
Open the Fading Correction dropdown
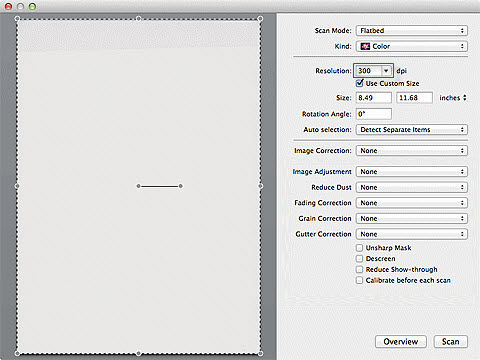tap(412, 203)
